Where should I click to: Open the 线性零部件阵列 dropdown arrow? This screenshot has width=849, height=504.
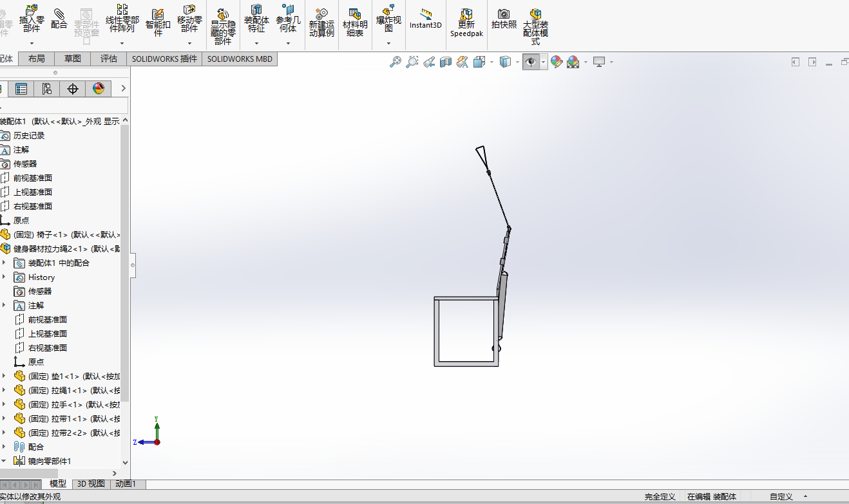pos(122,44)
